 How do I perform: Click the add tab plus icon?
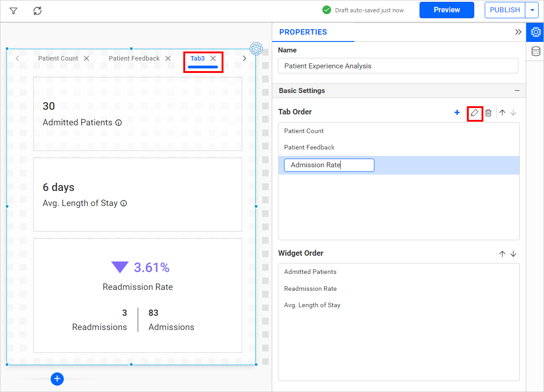point(457,113)
